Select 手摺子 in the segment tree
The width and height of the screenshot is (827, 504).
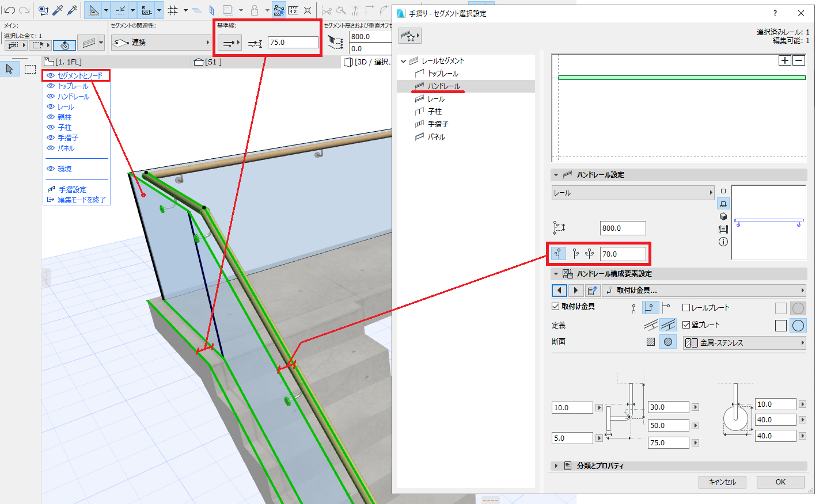click(x=438, y=124)
